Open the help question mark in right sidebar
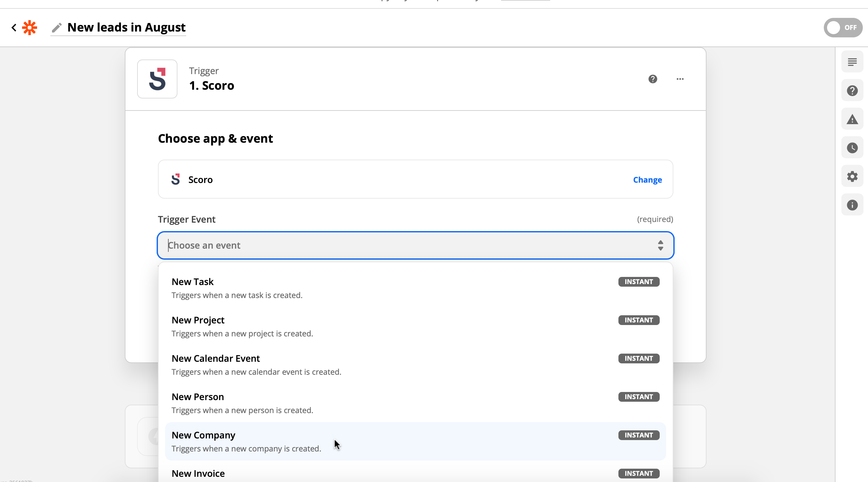 pos(852,91)
